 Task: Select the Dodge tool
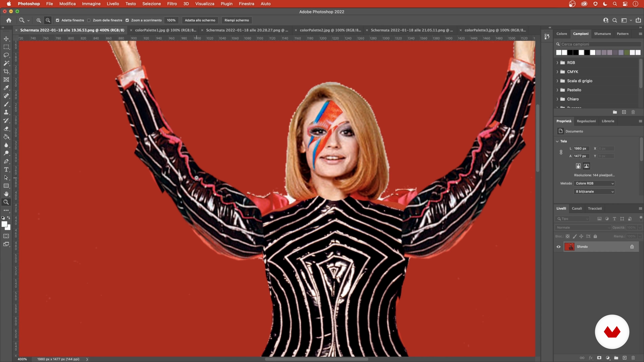click(x=6, y=153)
